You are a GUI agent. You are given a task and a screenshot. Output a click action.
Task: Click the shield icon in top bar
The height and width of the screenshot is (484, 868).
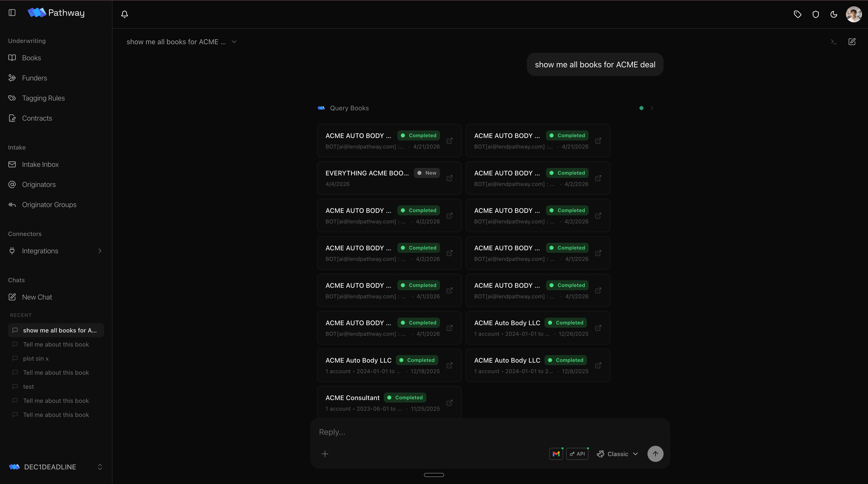(816, 14)
